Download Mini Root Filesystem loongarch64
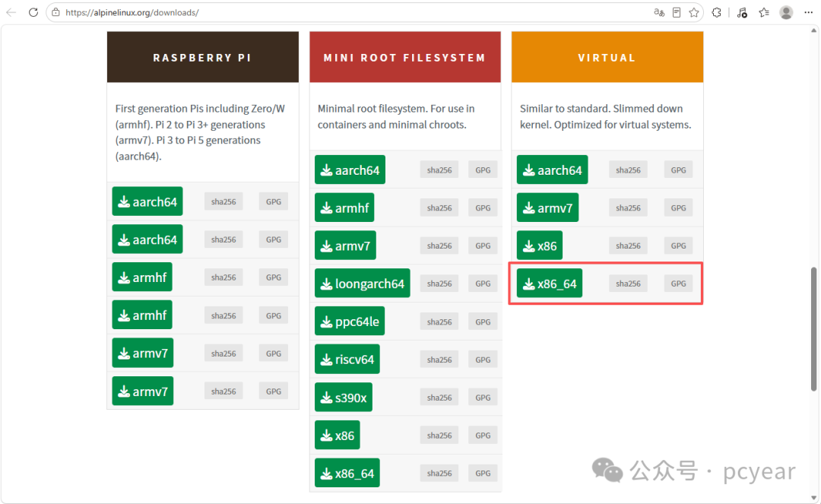This screenshot has height=504, width=821. click(363, 283)
